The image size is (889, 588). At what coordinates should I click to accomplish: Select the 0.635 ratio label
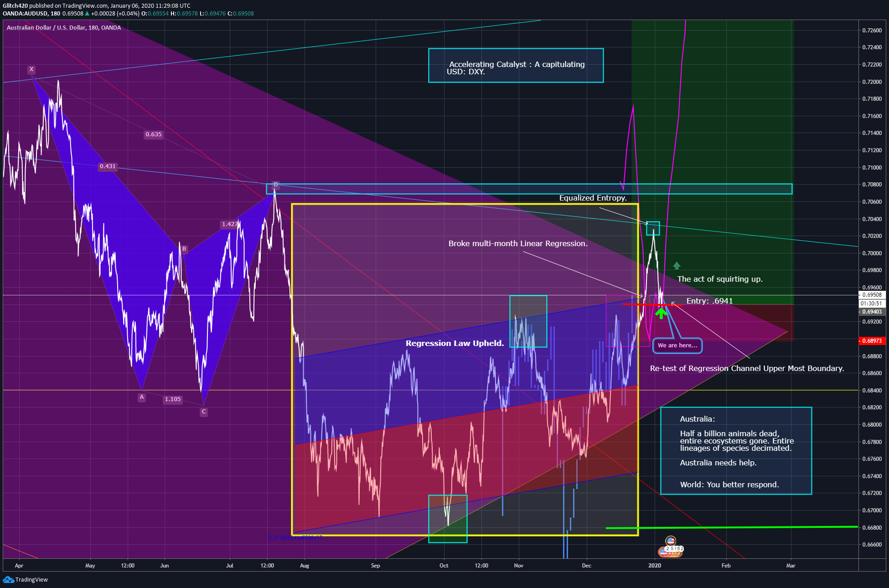pos(154,134)
